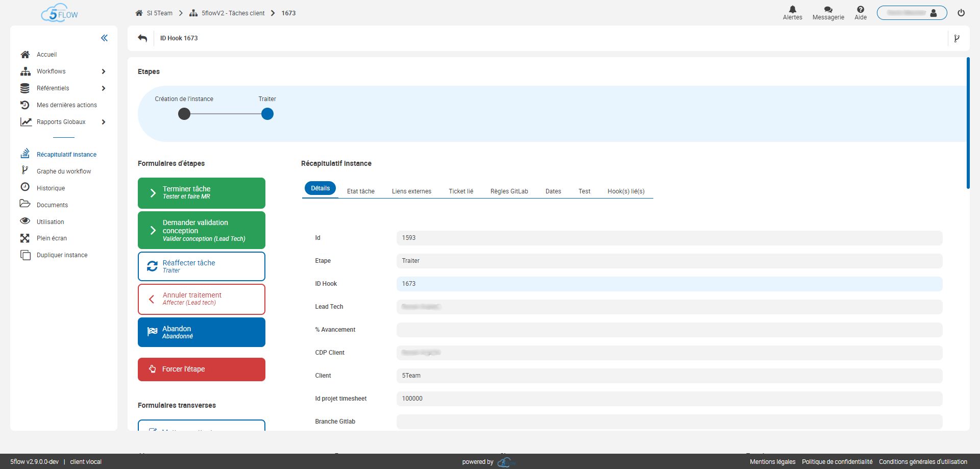Switch to the Hook(s) lié(s) tab

point(626,191)
